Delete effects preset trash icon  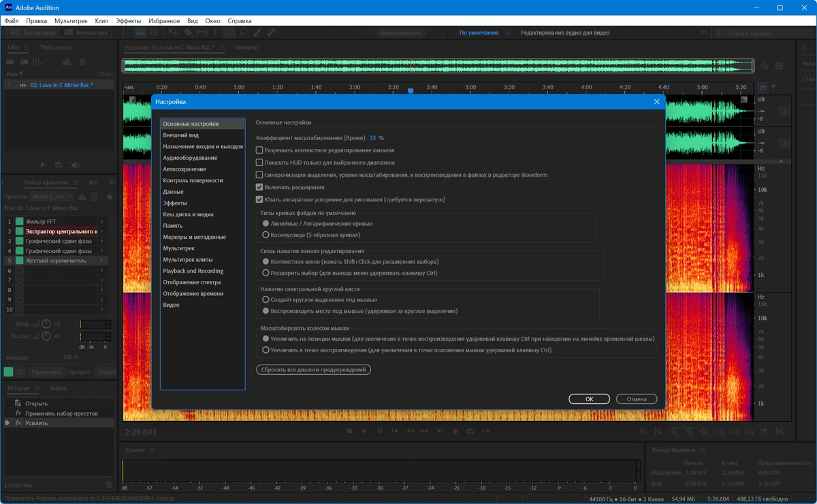(x=94, y=197)
